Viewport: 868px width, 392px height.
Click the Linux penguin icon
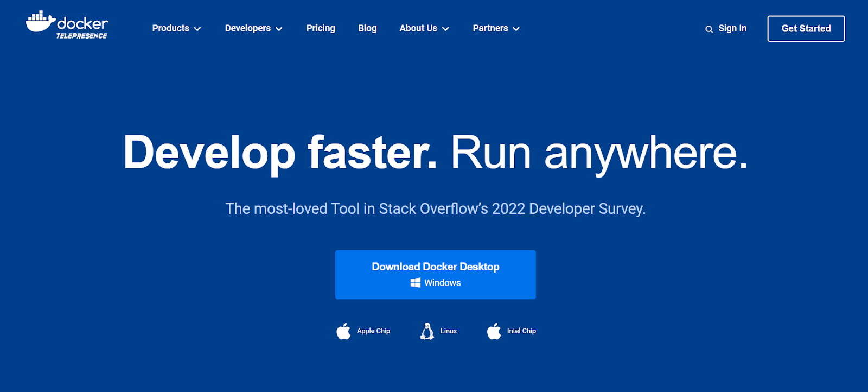pyautogui.click(x=427, y=331)
